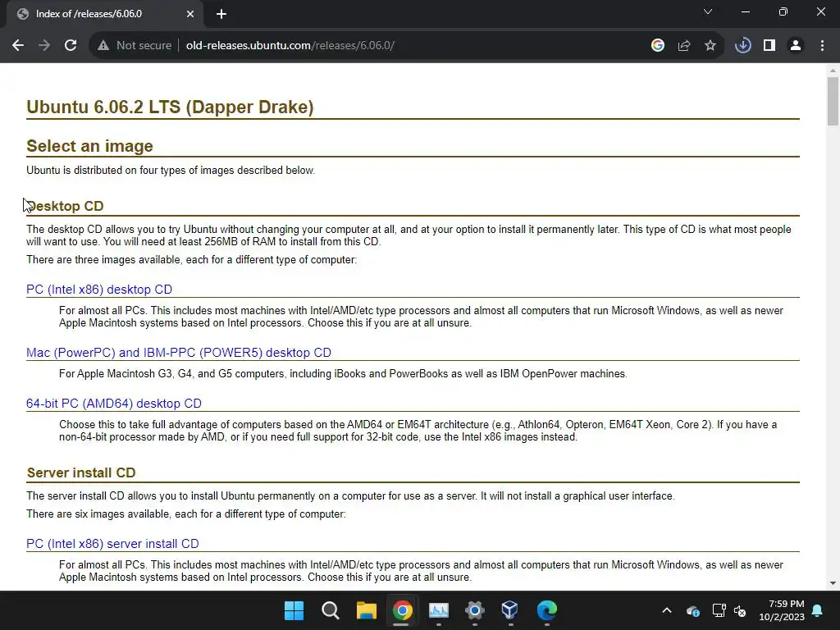Toggle the browser side panel
The width and height of the screenshot is (840, 630).
(769, 46)
